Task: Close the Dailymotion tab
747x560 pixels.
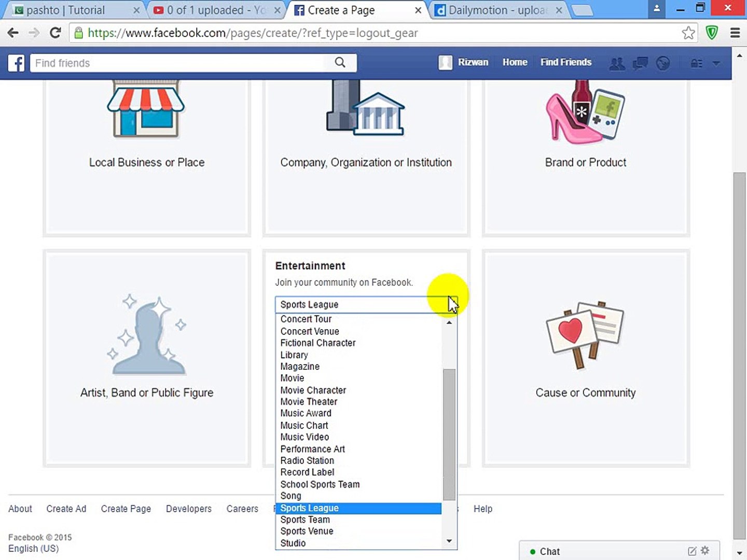Action: tap(559, 10)
